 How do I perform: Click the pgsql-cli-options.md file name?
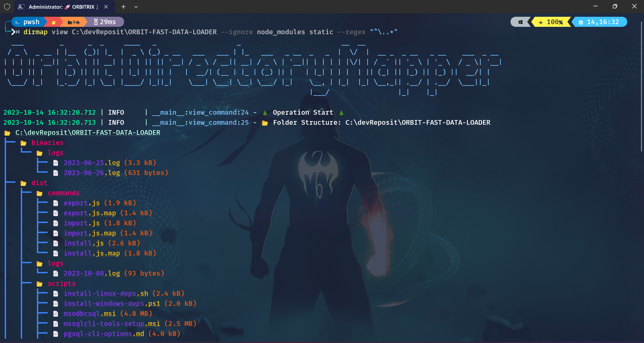tap(104, 334)
